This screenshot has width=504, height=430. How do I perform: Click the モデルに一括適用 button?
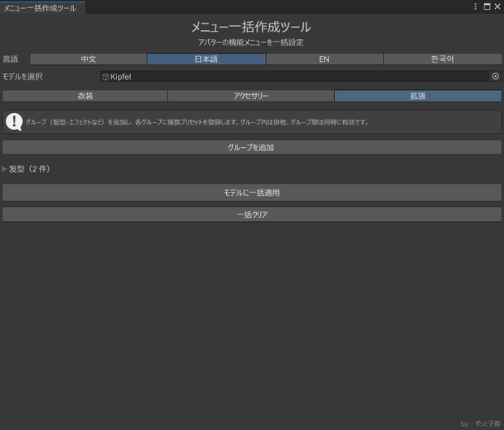tap(252, 193)
